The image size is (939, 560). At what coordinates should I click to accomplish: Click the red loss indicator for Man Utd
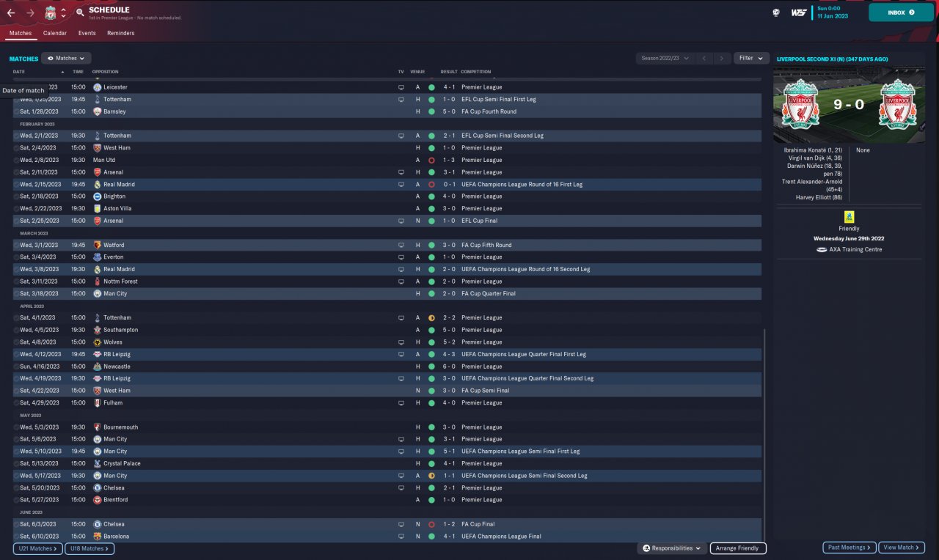coord(431,160)
